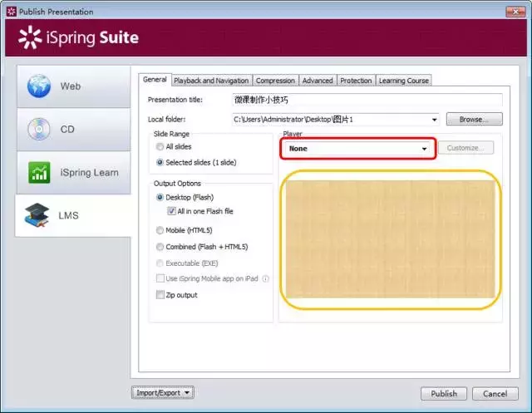The width and height of the screenshot is (532, 413).
Task: Select the All slides radio button
Action: pyautogui.click(x=160, y=147)
